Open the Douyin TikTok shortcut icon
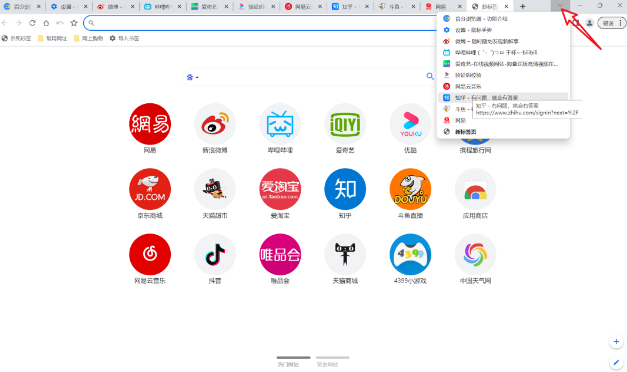The width and height of the screenshot is (627, 372). pos(215,254)
